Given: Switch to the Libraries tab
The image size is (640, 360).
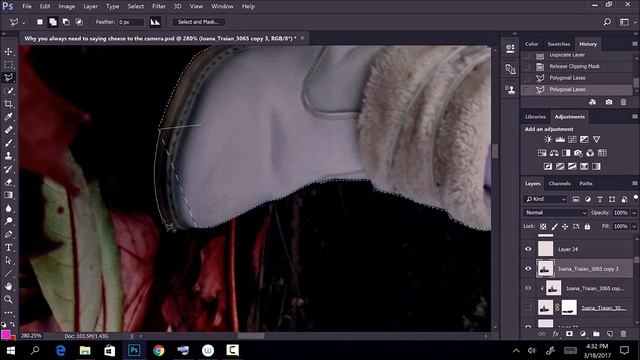Looking at the screenshot, I should point(535,117).
